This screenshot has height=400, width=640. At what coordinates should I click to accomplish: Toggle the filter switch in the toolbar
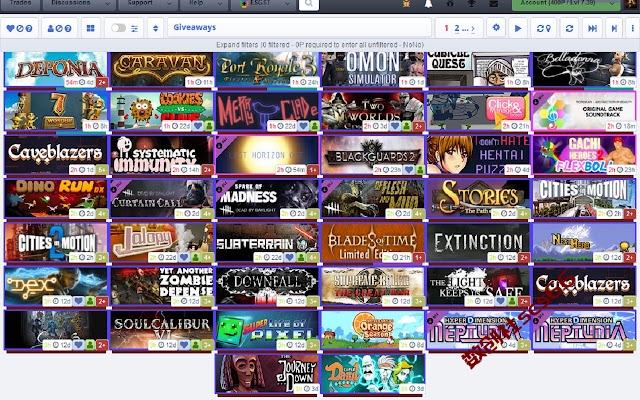click(118, 28)
